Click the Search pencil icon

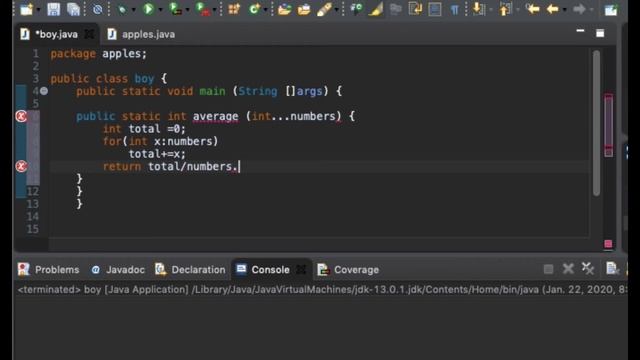pyautogui.click(x=324, y=9)
